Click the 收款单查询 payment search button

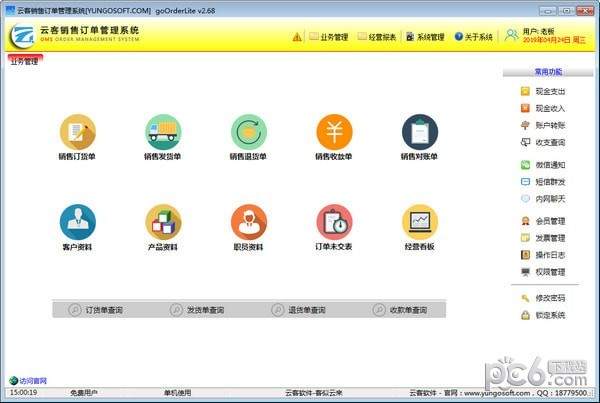click(401, 310)
